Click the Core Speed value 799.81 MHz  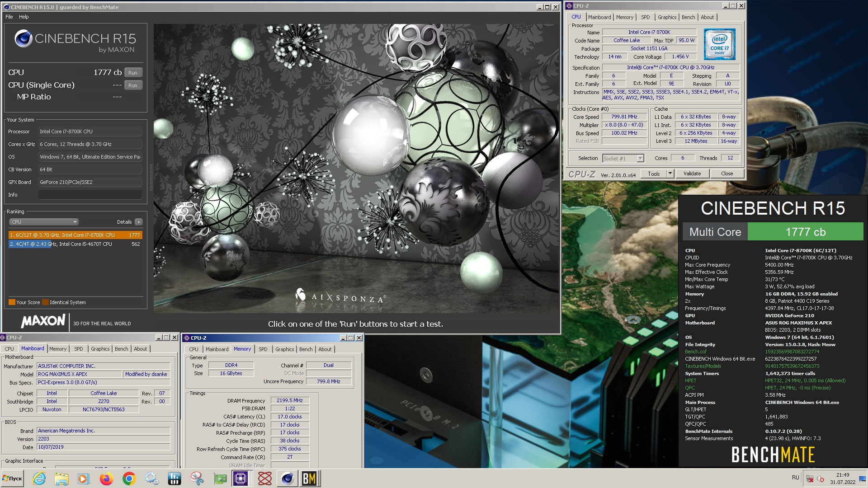(624, 117)
